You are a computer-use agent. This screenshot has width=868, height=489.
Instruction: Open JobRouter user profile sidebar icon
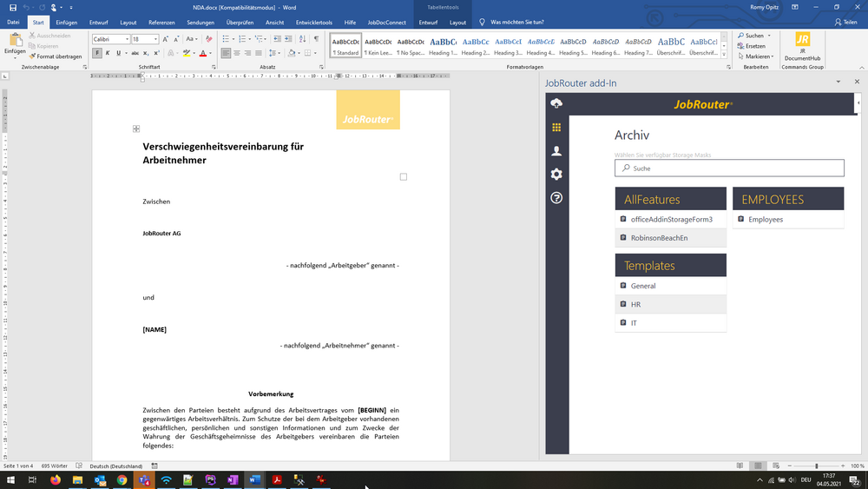(556, 150)
